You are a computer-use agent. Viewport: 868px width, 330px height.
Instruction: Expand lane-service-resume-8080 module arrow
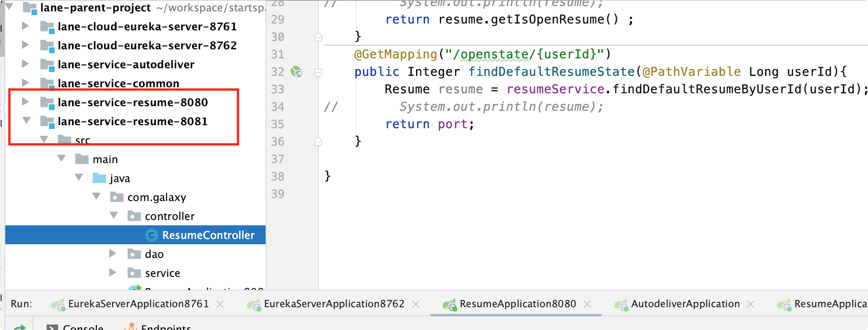pos(25,102)
